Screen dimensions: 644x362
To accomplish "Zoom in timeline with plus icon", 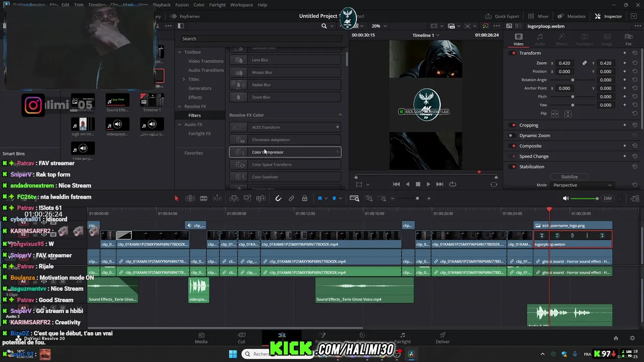I will coord(429,199).
